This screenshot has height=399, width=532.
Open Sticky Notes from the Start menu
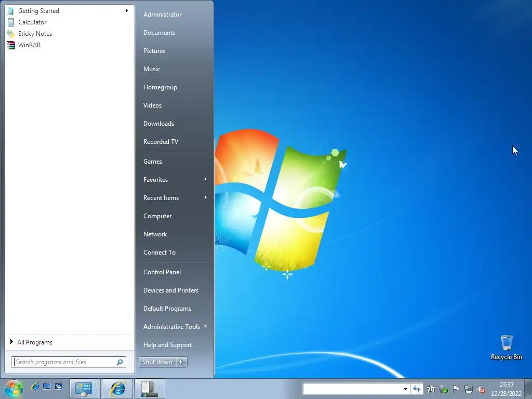click(x=68, y=34)
